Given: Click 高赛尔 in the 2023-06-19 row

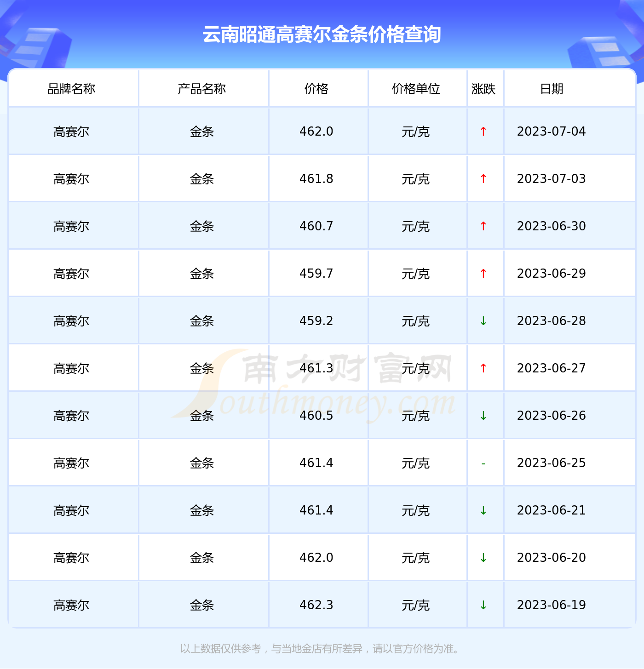Looking at the screenshot, I should click(71, 606).
